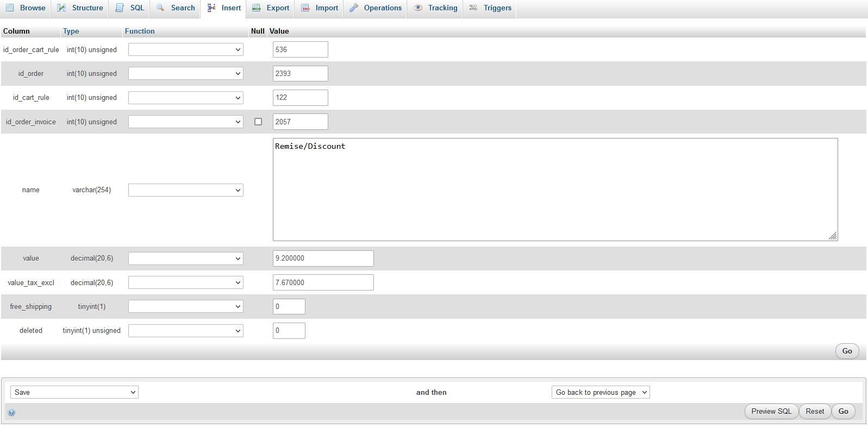Viewport: 868px width, 435px height.
Task: Click the Triggers tab icon
Action: (x=473, y=8)
